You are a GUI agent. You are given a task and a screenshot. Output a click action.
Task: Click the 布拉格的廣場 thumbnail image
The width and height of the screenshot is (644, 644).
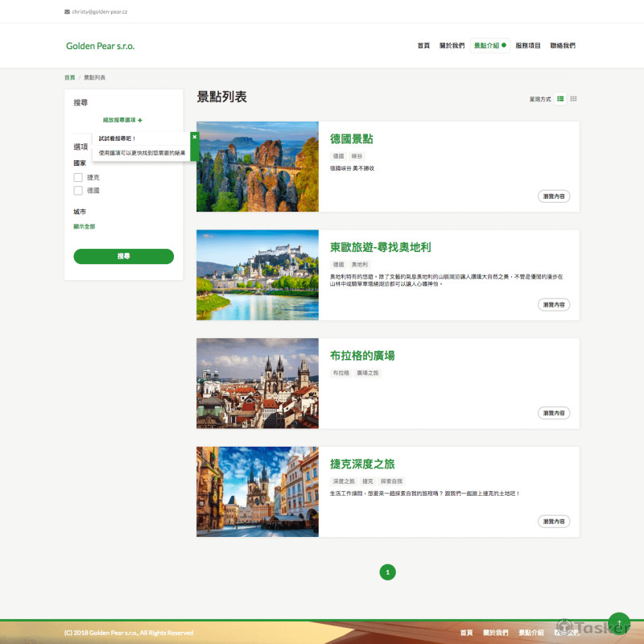(258, 383)
